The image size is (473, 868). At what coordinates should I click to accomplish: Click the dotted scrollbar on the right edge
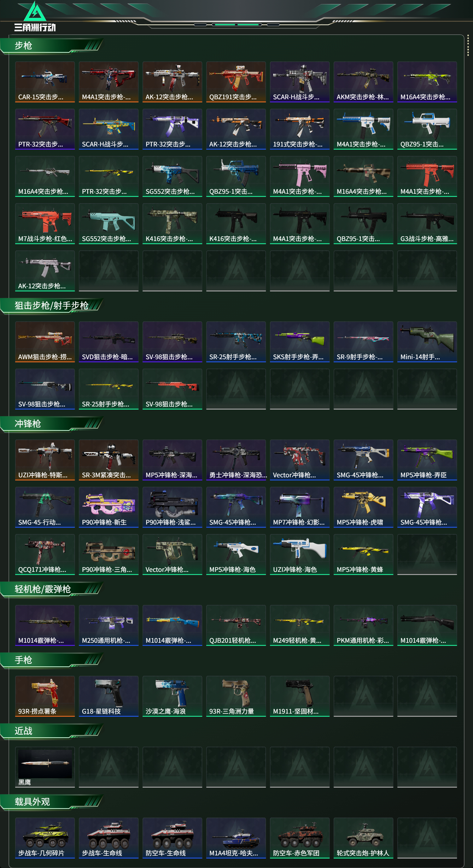click(468, 45)
